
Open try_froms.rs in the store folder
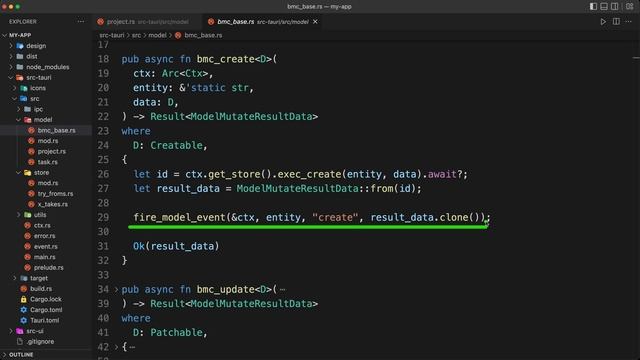coord(55,194)
